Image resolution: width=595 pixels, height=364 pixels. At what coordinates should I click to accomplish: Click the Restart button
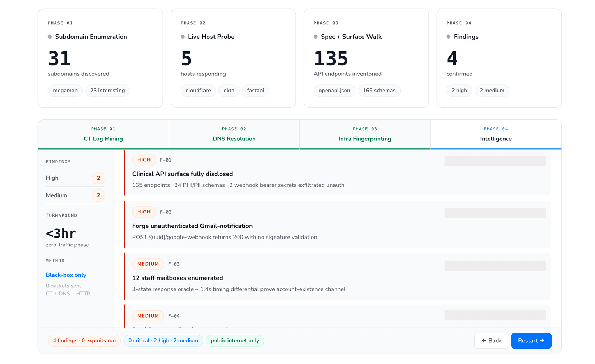tap(531, 341)
